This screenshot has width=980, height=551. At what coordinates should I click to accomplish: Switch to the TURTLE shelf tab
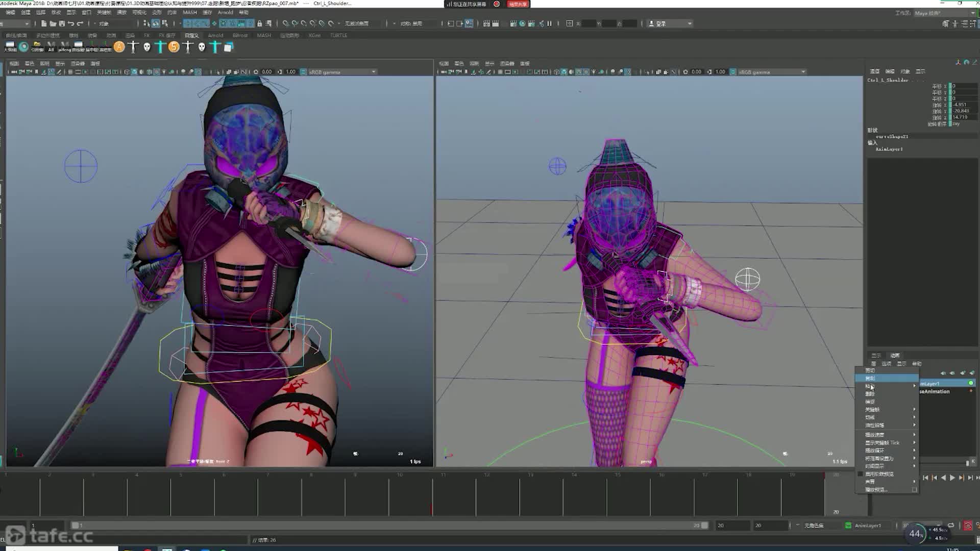(338, 35)
